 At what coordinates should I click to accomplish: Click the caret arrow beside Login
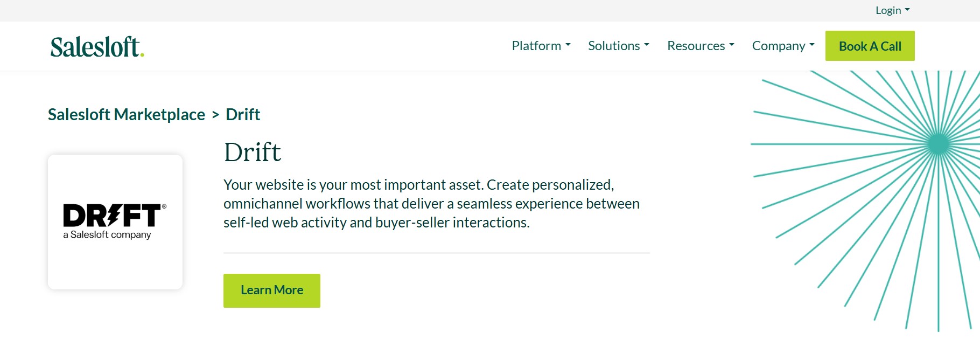[x=907, y=10]
